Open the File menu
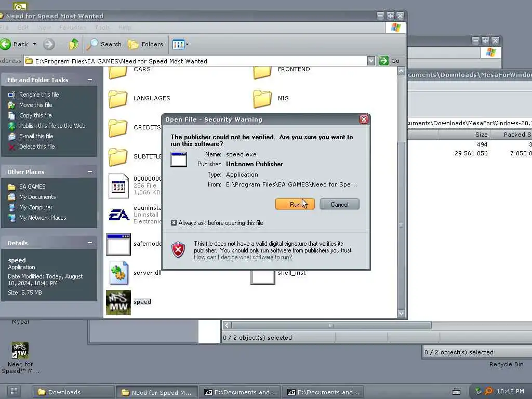The height and width of the screenshot is (399, 532). click(x=4, y=28)
